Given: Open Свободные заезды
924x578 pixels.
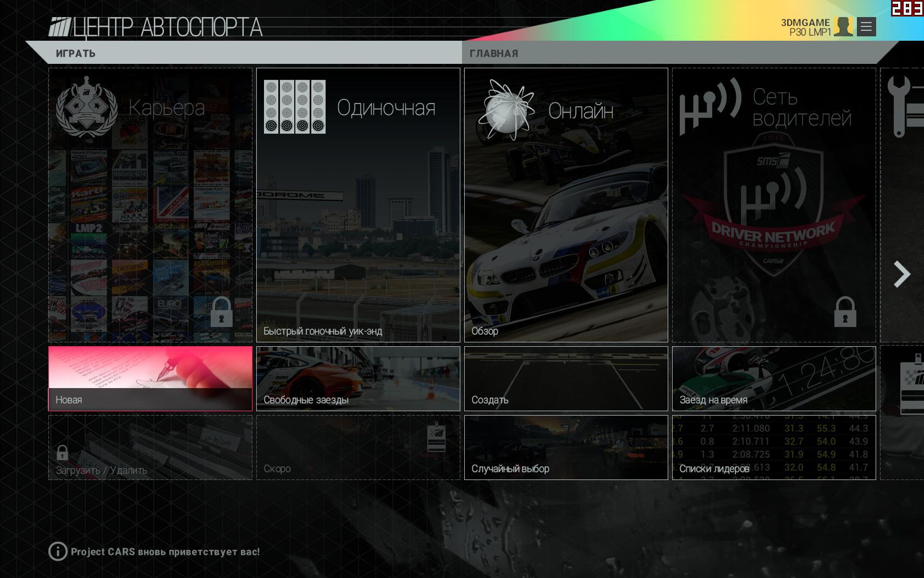Looking at the screenshot, I should [358, 378].
